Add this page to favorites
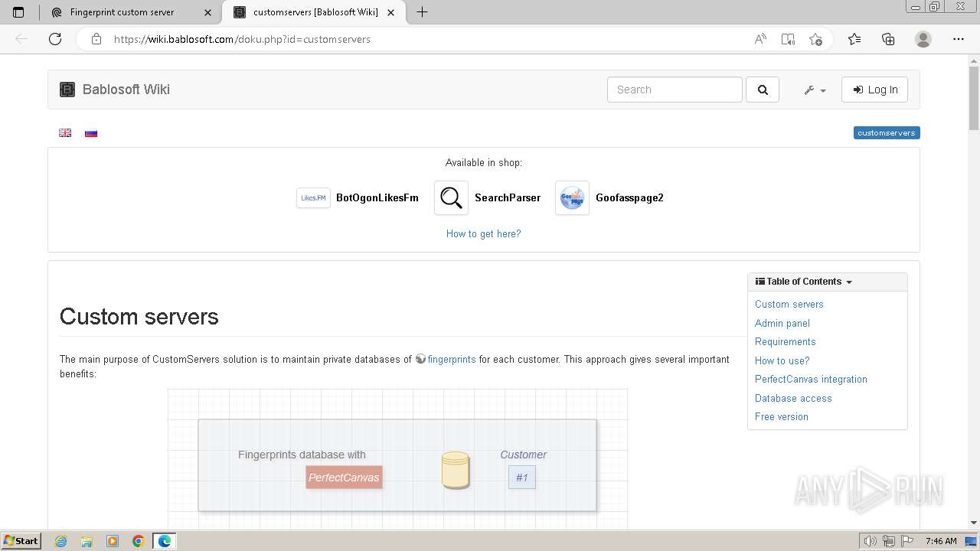The image size is (980, 551). pyautogui.click(x=815, y=39)
